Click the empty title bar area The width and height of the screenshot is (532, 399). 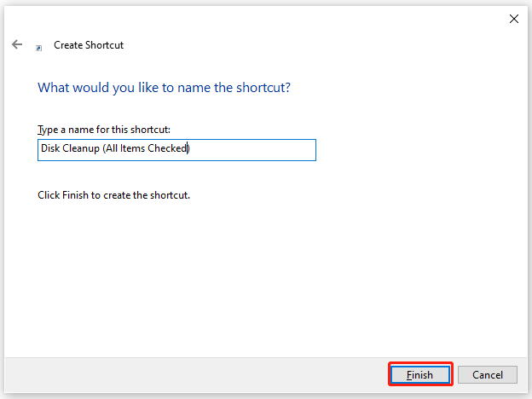click(x=256, y=18)
